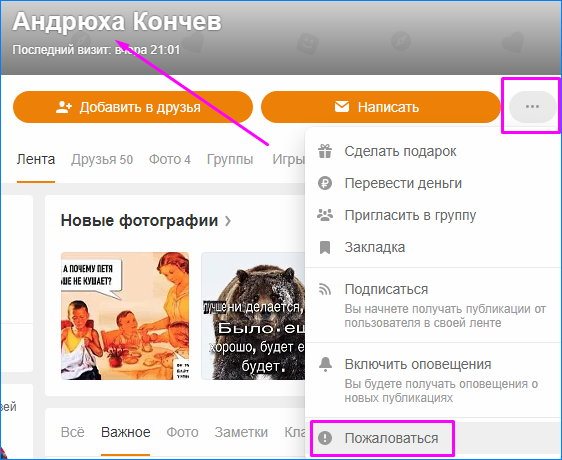Open the 'А почему Петя' cartoon photo
Viewport: 562px width, 460px height.
[125, 316]
